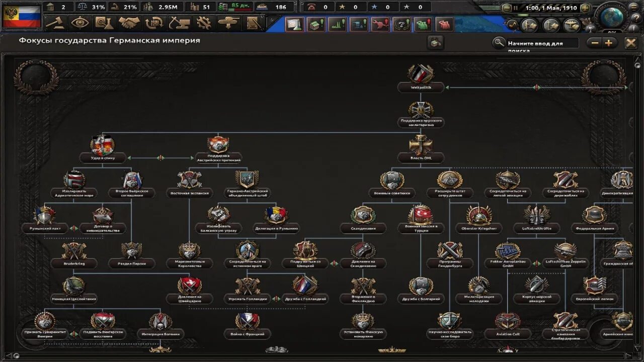This screenshot has width=644, height=362.
Task: Select the Изолировать Адриатическое море focus
Action: tap(74, 185)
